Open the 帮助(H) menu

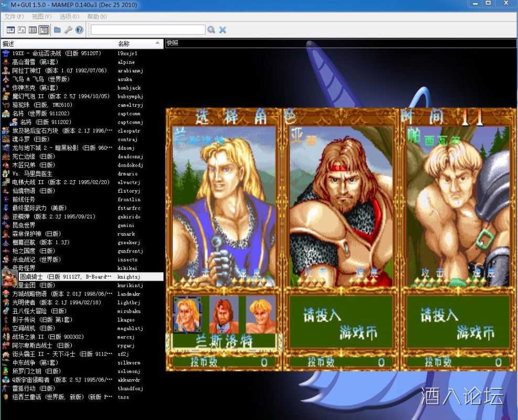[97, 17]
